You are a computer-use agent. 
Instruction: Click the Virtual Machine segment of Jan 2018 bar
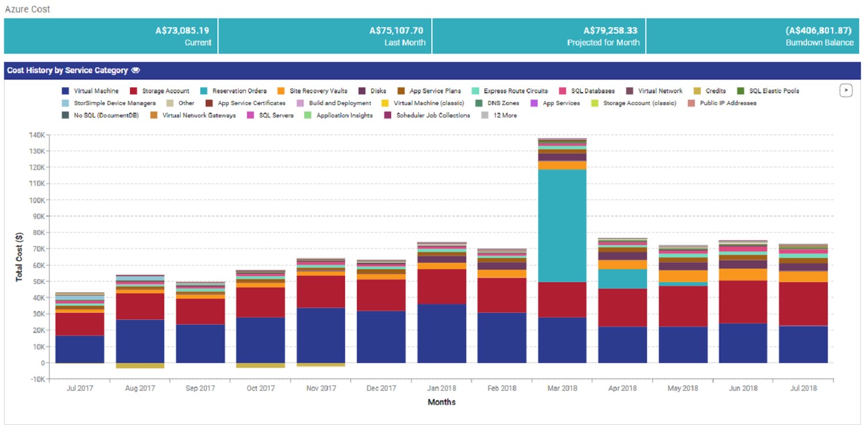(x=441, y=334)
